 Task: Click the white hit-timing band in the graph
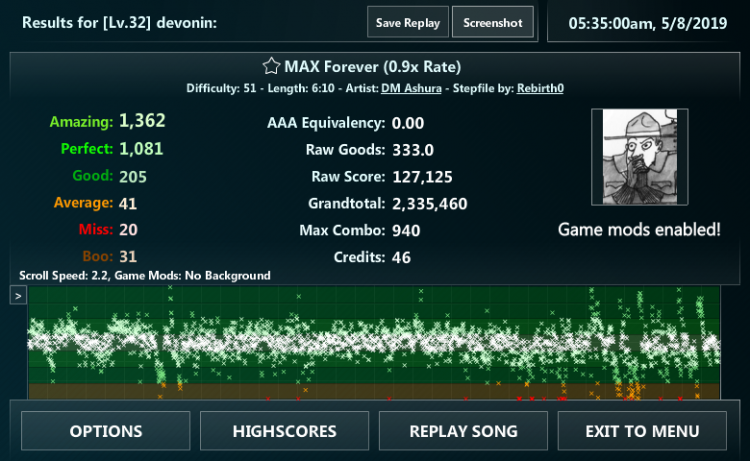click(370, 342)
